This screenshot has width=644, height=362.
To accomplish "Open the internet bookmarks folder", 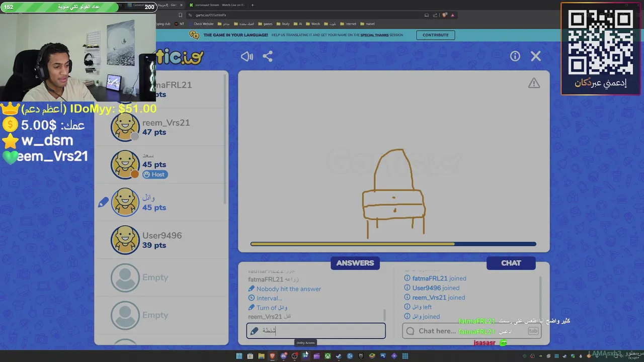I will [x=348, y=24].
